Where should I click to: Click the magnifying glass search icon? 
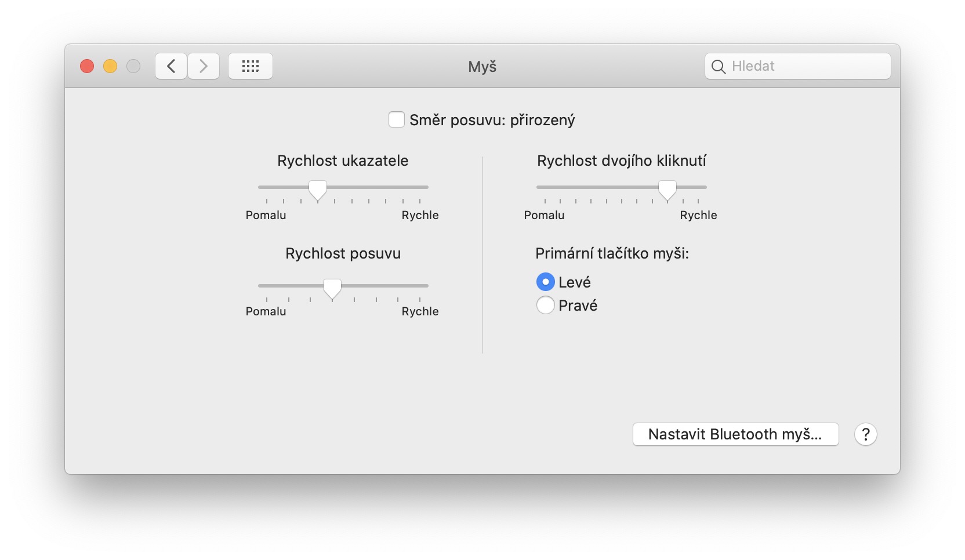pos(718,67)
